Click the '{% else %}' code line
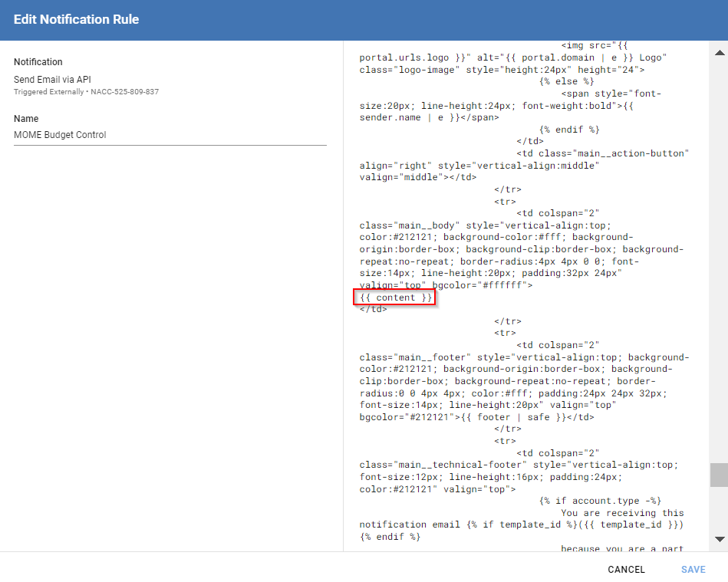Screen dimensions: 728x582 (x=566, y=81)
